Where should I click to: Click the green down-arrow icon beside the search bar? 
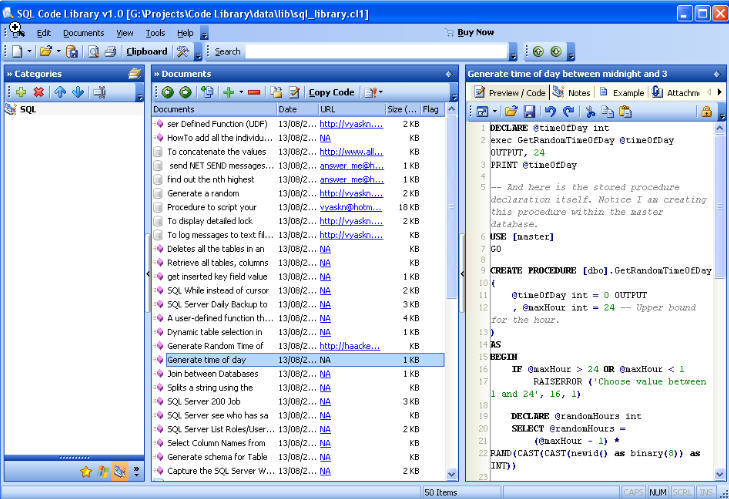coord(556,52)
